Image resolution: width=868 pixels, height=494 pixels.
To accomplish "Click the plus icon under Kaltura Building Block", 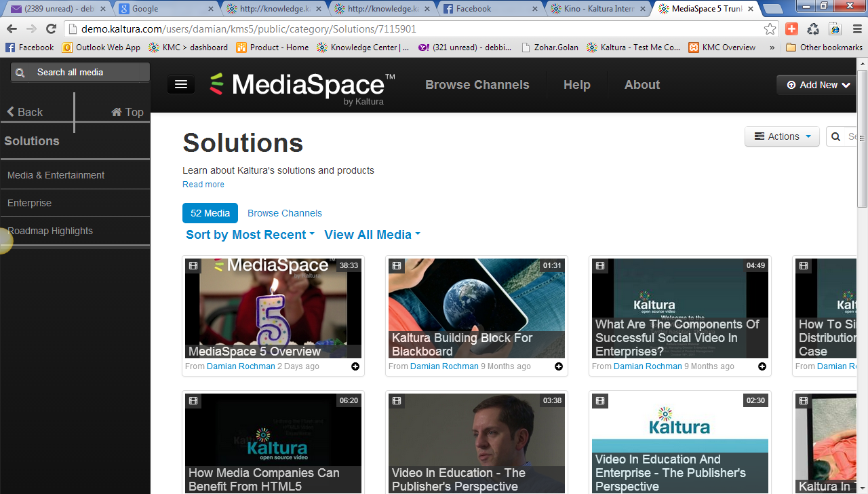I will tap(559, 366).
